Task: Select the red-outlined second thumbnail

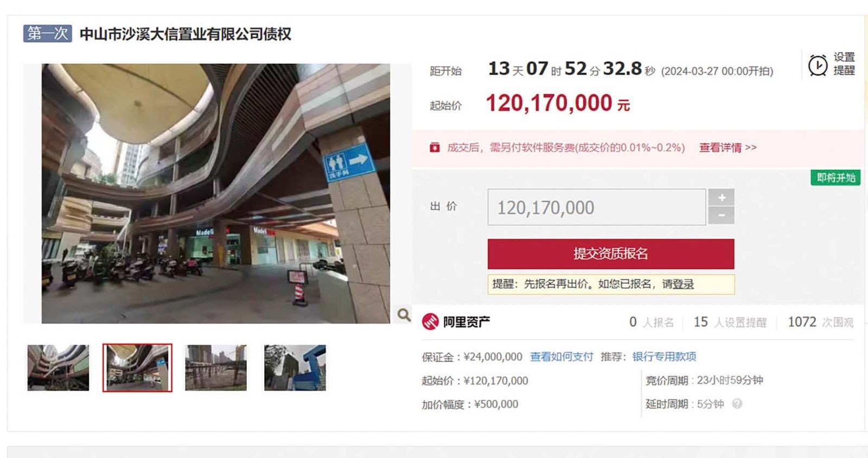Action: [x=137, y=367]
